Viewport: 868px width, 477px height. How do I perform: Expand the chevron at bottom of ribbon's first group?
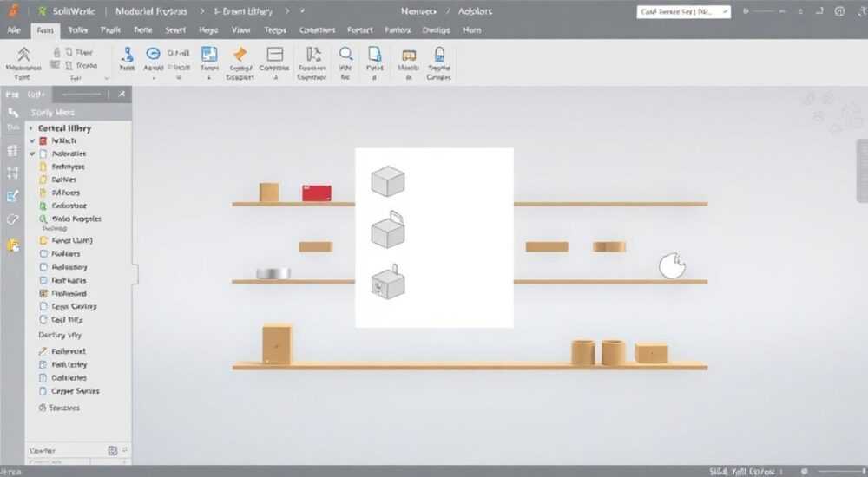click(107, 79)
